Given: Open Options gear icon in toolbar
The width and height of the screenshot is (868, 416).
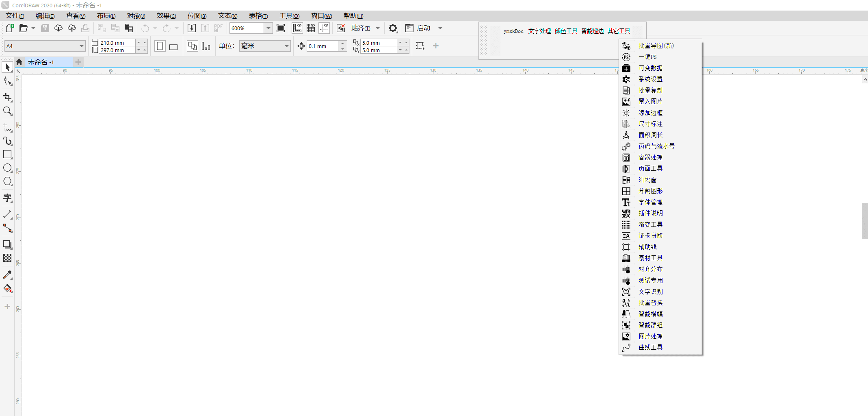Looking at the screenshot, I should 393,28.
